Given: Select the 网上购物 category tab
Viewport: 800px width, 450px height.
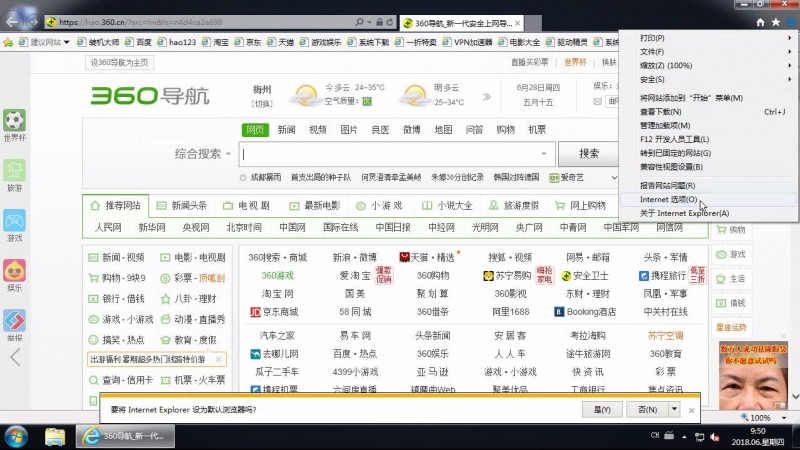Looking at the screenshot, I should coord(580,206).
